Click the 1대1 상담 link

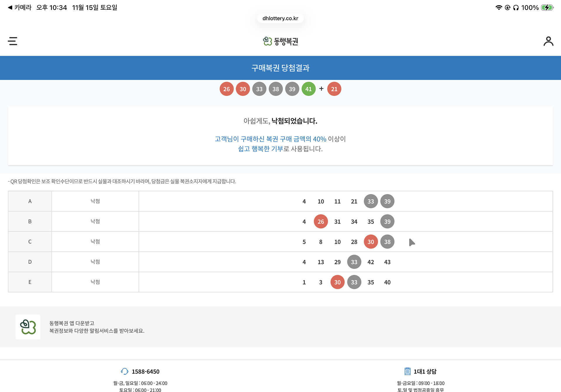pos(425,372)
